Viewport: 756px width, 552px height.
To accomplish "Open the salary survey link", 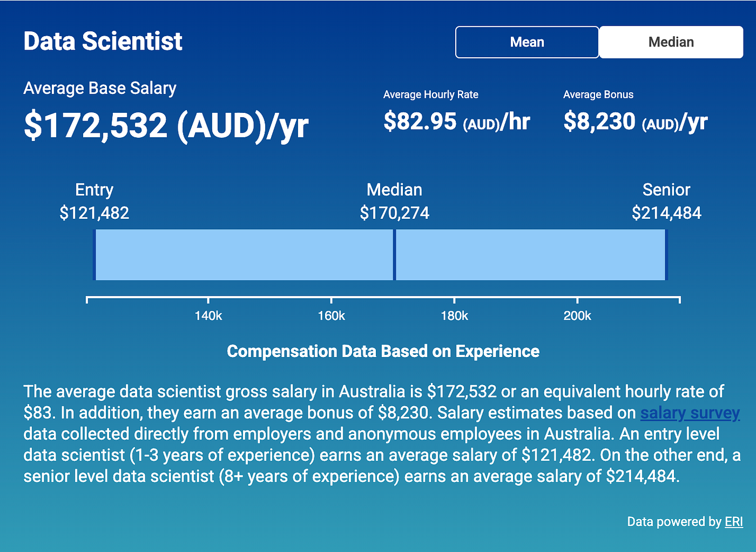I will pos(690,413).
